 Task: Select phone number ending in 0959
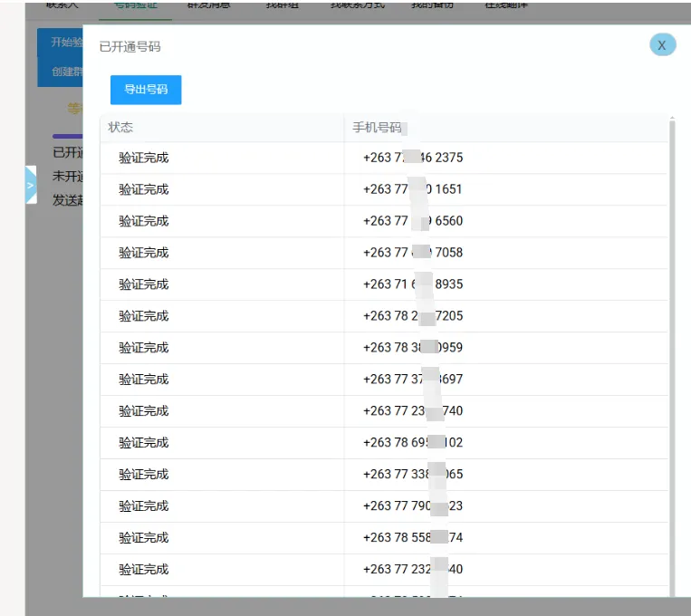click(413, 348)
